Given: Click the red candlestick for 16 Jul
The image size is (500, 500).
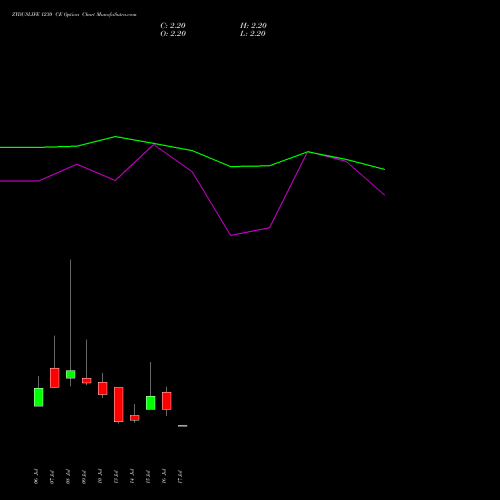Looking at the screenshot, I should click(x=167, y=401).
